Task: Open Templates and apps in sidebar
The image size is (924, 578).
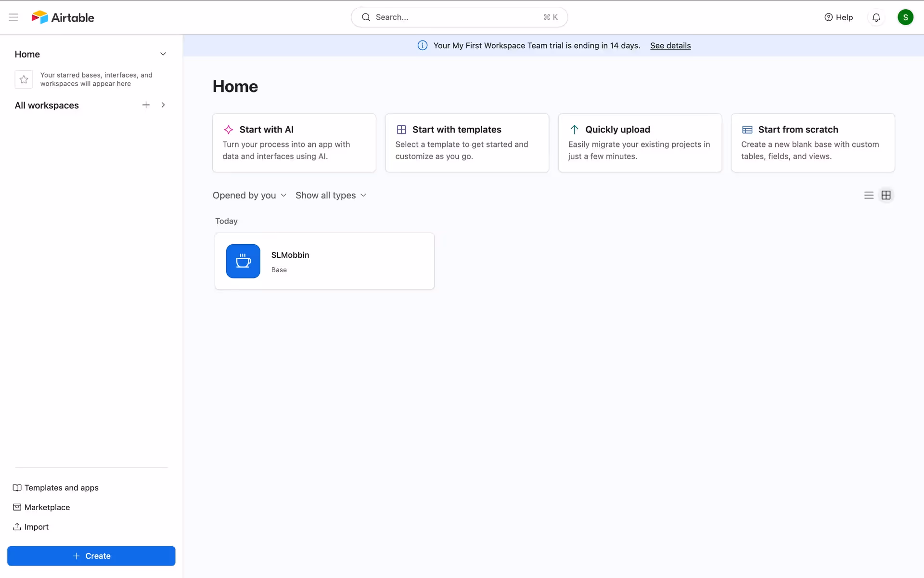Action: [56, 487]
